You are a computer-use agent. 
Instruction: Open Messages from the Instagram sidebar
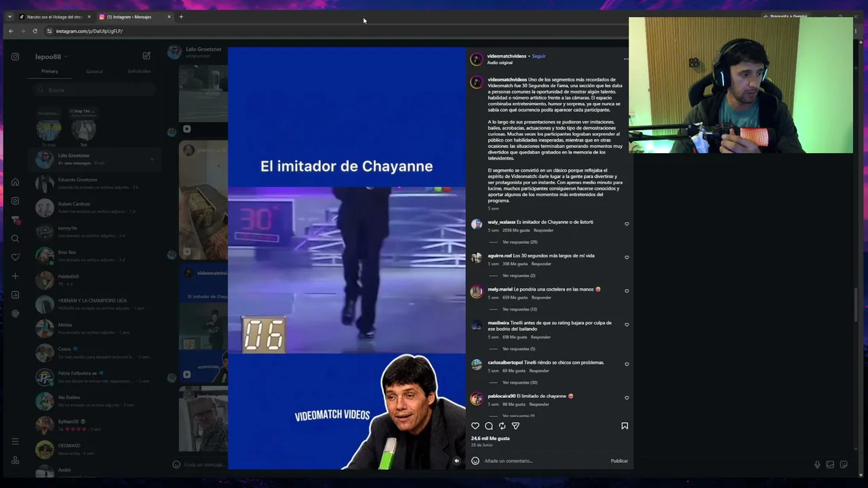point(15,220)
